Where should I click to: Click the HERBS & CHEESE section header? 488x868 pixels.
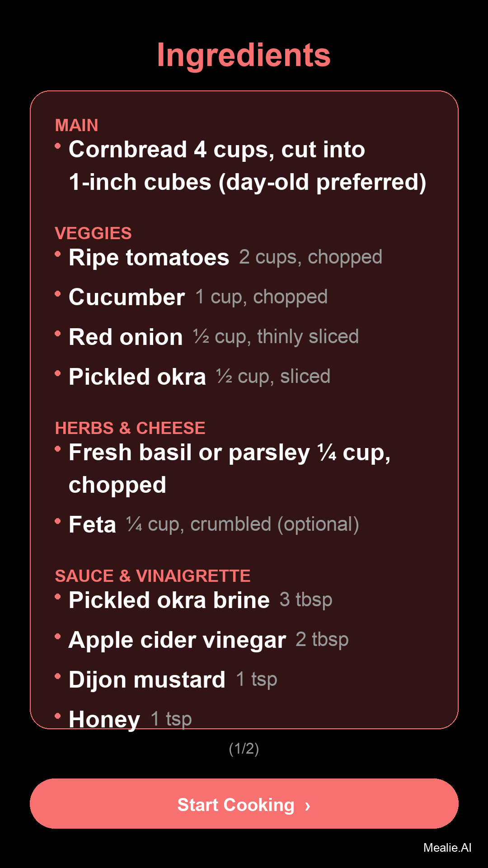click(130, 428)
